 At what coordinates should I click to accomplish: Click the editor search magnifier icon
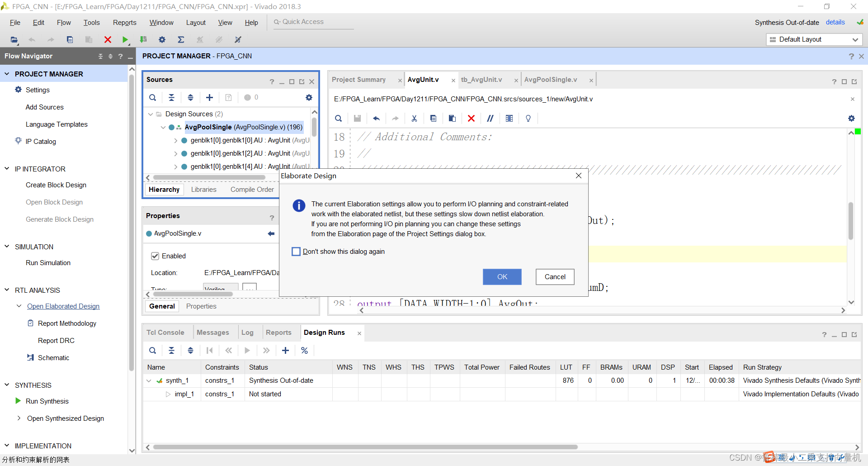pos(338,119)
